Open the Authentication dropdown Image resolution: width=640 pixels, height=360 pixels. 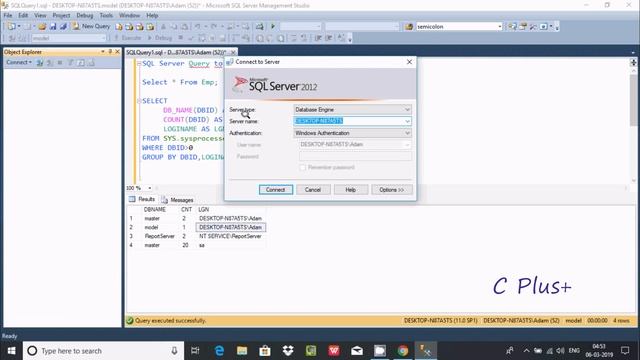coord(352,133)
